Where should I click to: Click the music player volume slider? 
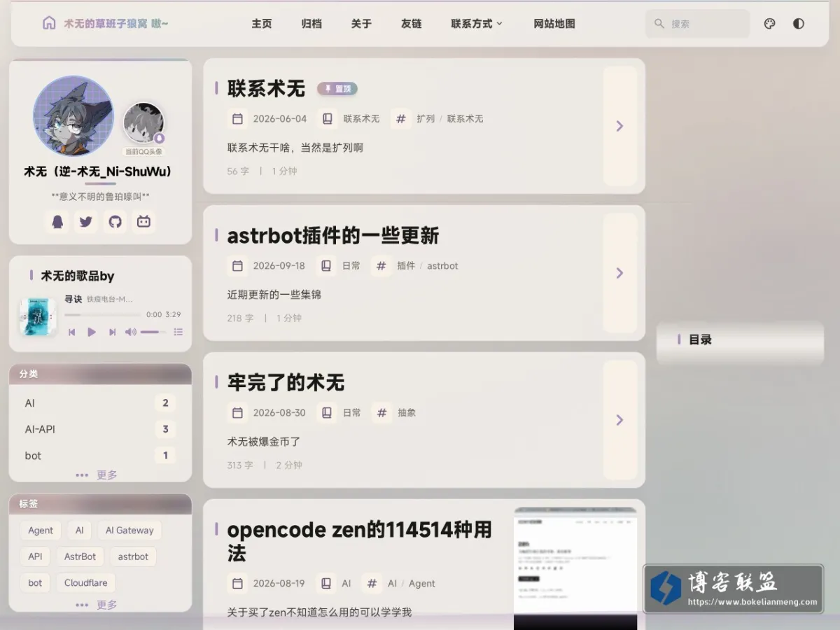[x=154, y=332]
